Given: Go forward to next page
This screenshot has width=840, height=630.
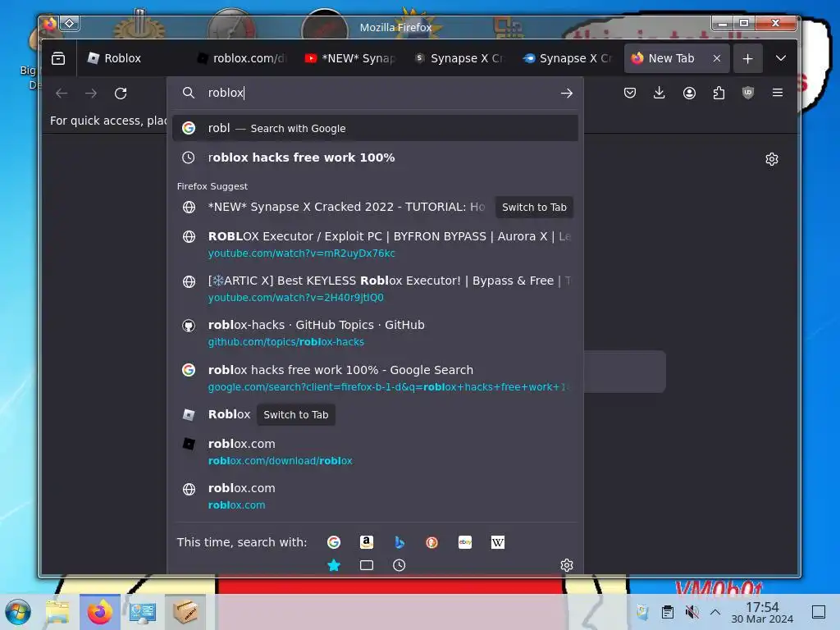Looking at the screenshot, I should [91, 94].
